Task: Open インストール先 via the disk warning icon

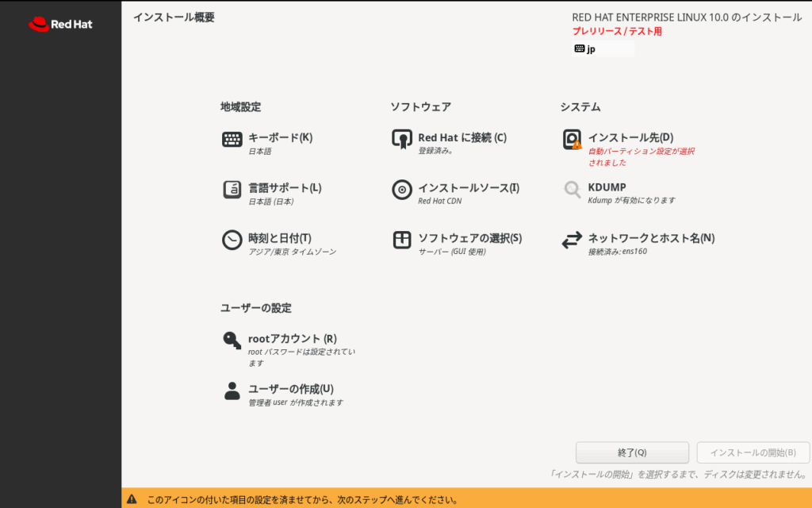Action: tap(572, 140)
